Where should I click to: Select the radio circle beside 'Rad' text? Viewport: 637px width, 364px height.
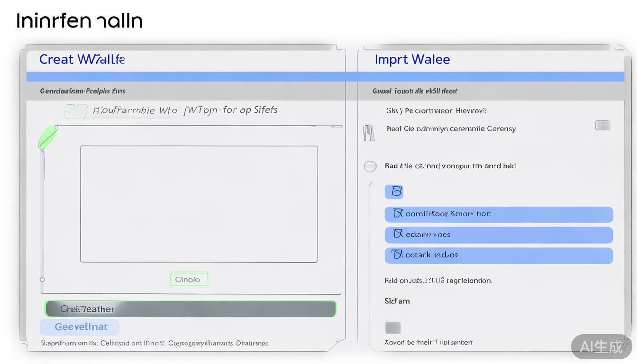370,166
